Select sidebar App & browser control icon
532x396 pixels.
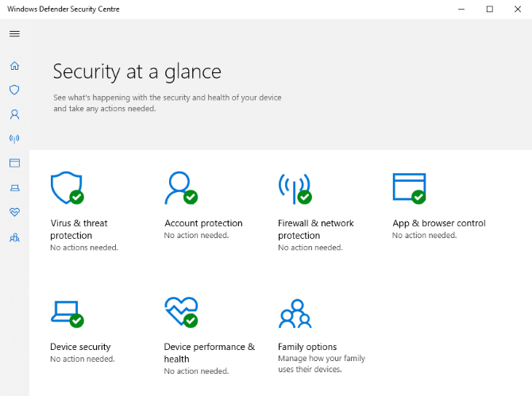[x=14, y=163]
